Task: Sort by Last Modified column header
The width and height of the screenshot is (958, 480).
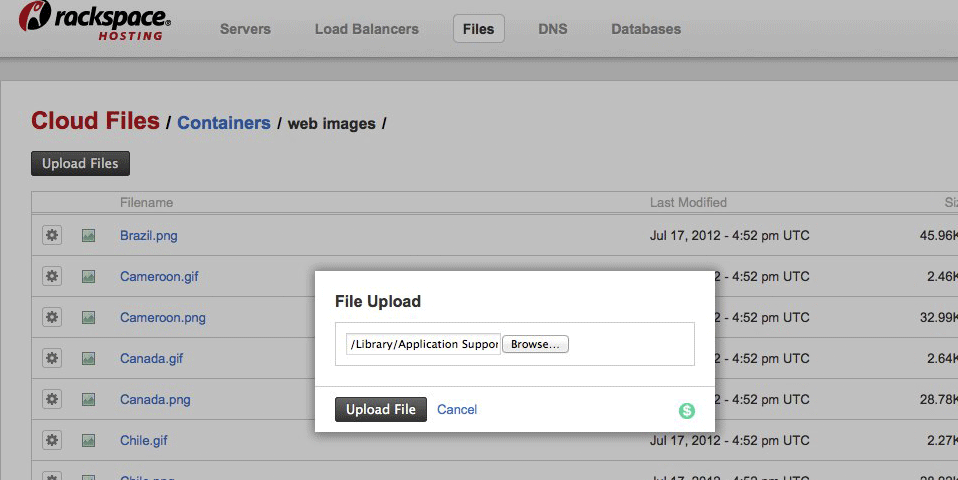Action: coord(689,203)
